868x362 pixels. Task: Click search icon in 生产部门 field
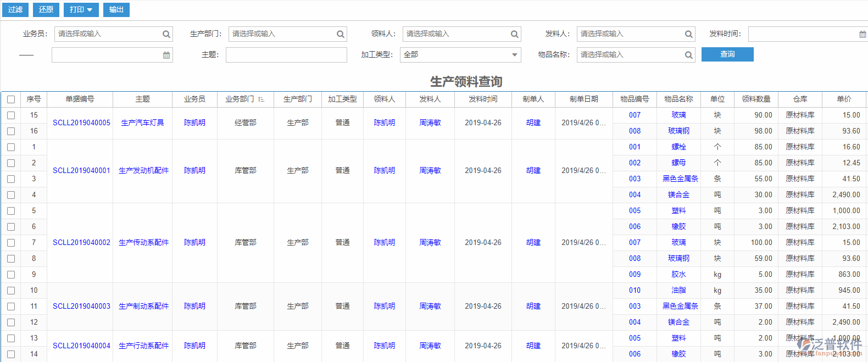tap(341, 34)
